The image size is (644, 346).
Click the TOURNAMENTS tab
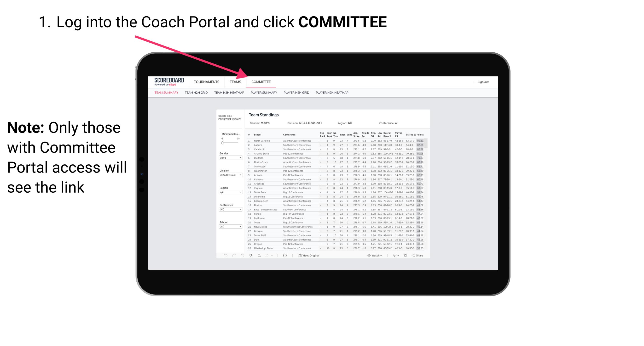coord(207,82)
